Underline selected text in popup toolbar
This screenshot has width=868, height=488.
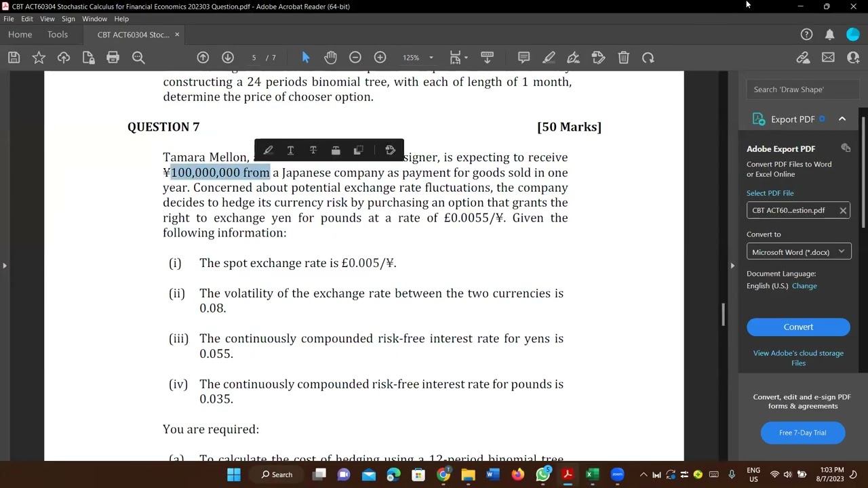point(290,150)
